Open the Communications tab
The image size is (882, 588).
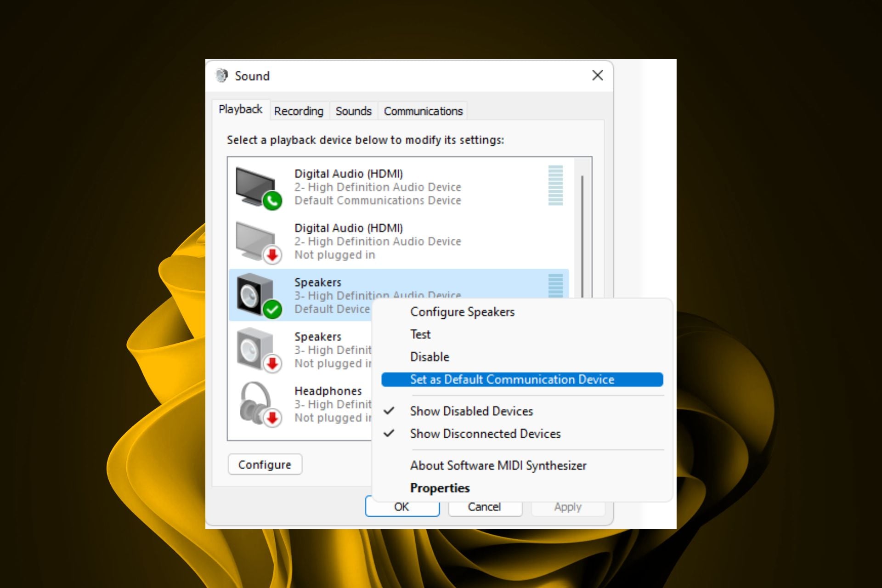(423, 111)
